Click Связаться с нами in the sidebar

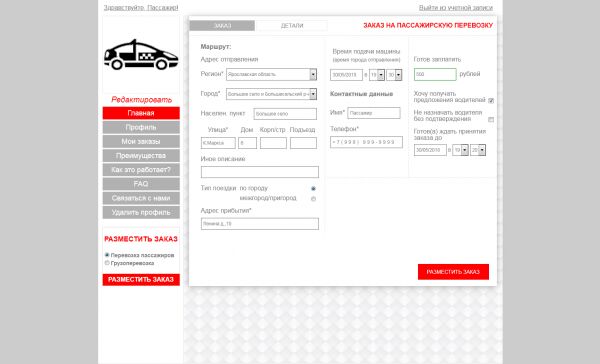pyautogui.click(x=141, y=198)
